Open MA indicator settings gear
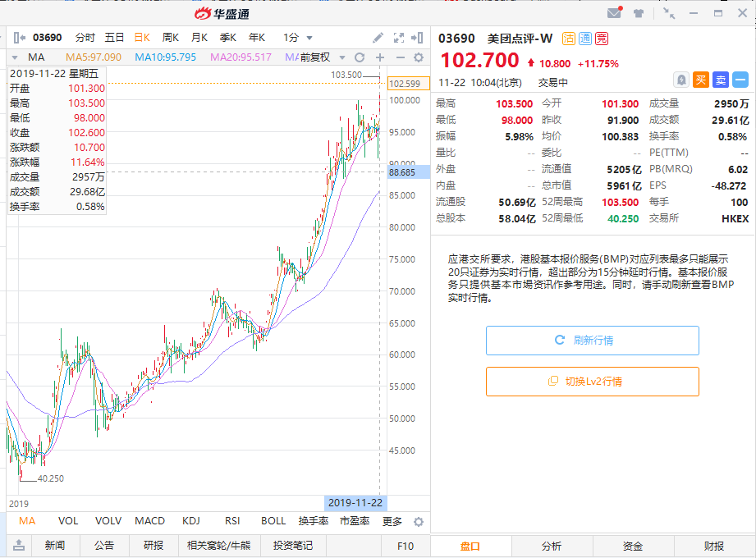Screen dimensions: 756x558 [419, 57]
